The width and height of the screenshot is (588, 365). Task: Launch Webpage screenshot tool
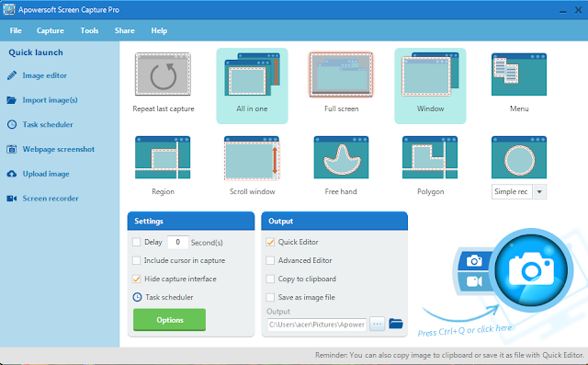(51, 149)
